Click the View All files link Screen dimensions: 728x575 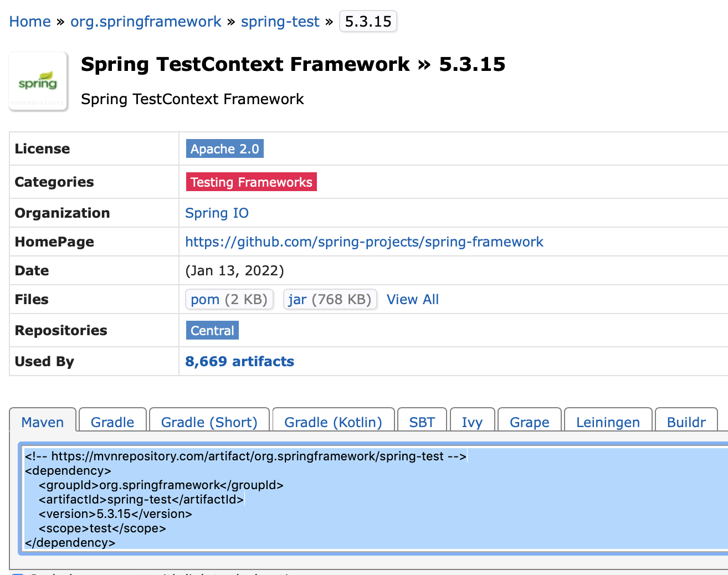point(413,299)
